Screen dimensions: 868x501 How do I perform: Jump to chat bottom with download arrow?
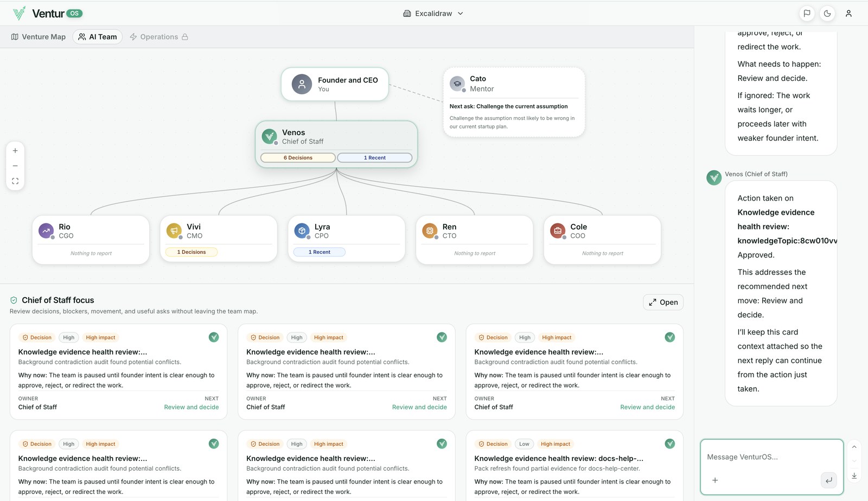(x=854, y=476)
